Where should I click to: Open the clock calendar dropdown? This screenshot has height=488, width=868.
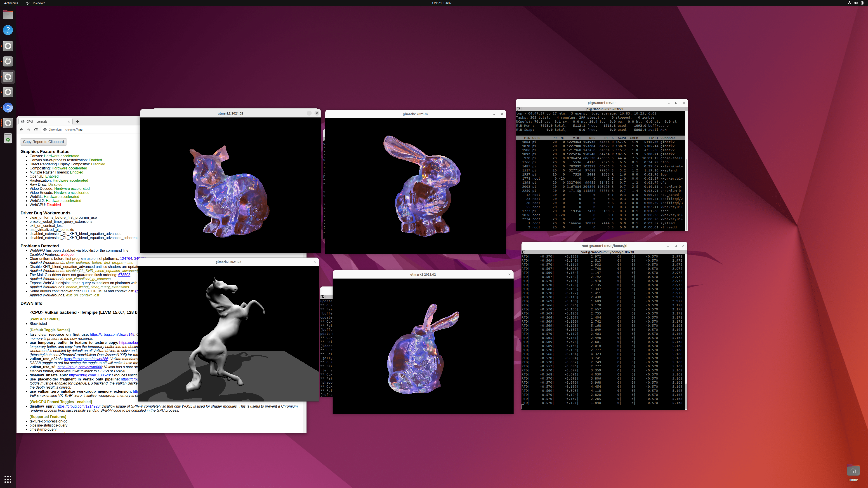441,3
